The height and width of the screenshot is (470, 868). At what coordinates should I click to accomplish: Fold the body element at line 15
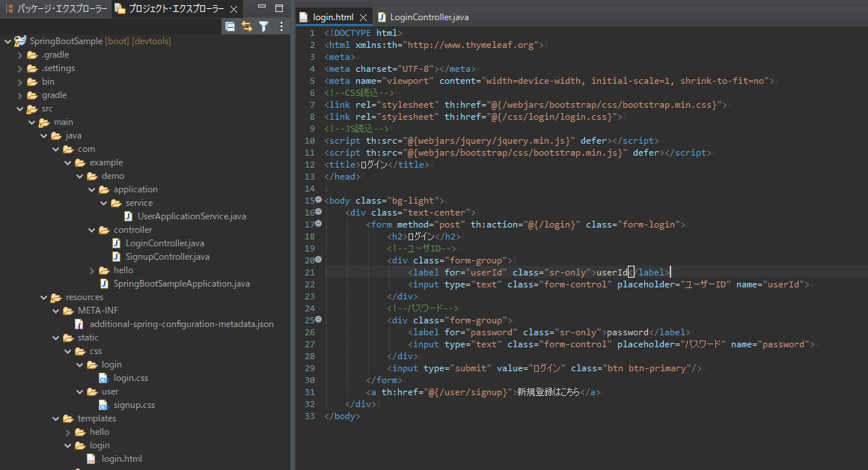318,201
